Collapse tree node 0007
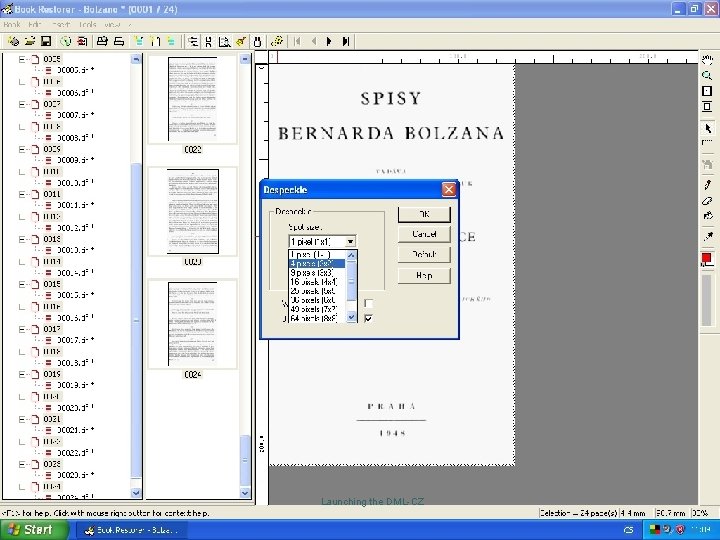The image size is (720, 540). pos(22,104)
